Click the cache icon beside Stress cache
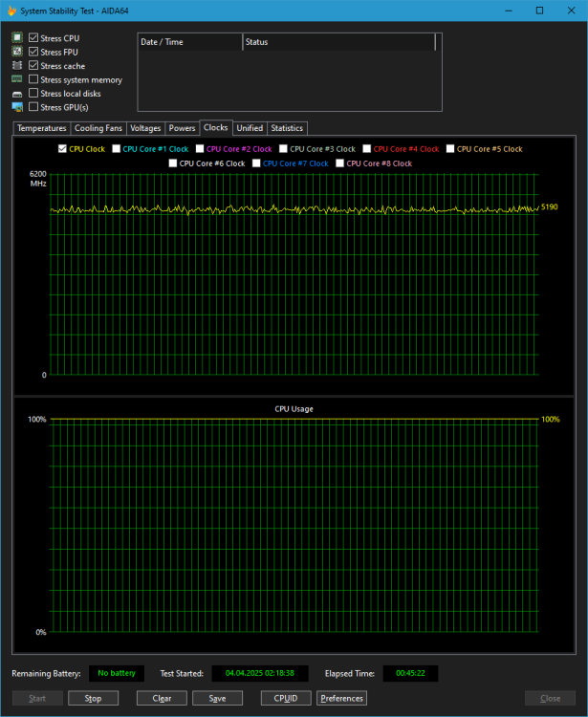Image resolution: width=588 pixels, height=717 pixels. pos(17,66)
